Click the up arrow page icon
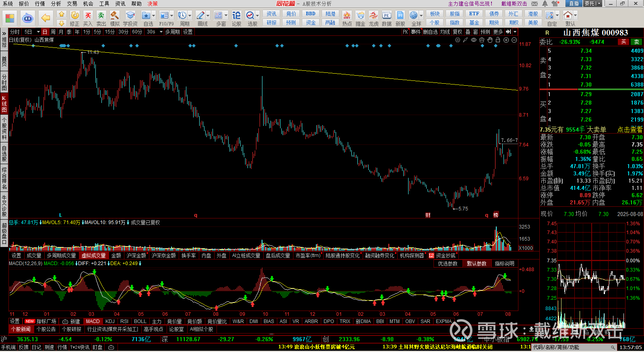Image resolution: width=644 pixels, height=352 pixels. pyautogui.click(x=61, y=14)
